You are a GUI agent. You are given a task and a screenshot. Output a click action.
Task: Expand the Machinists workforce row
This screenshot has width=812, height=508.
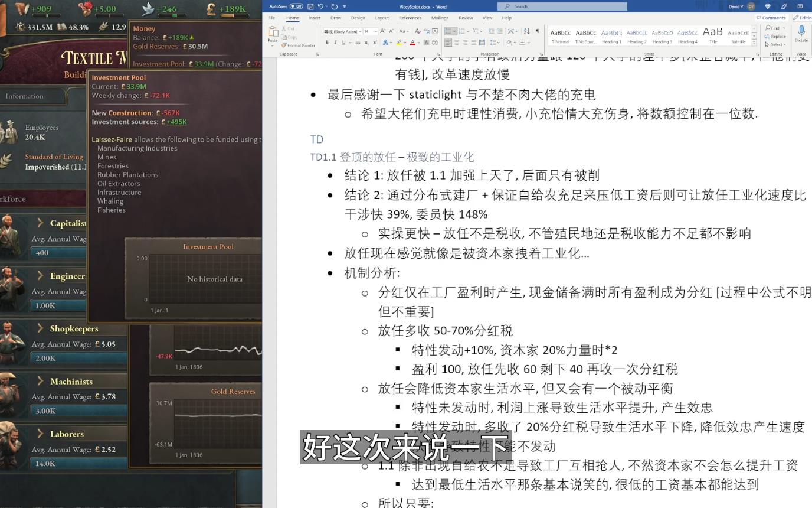tap(40, 381)
